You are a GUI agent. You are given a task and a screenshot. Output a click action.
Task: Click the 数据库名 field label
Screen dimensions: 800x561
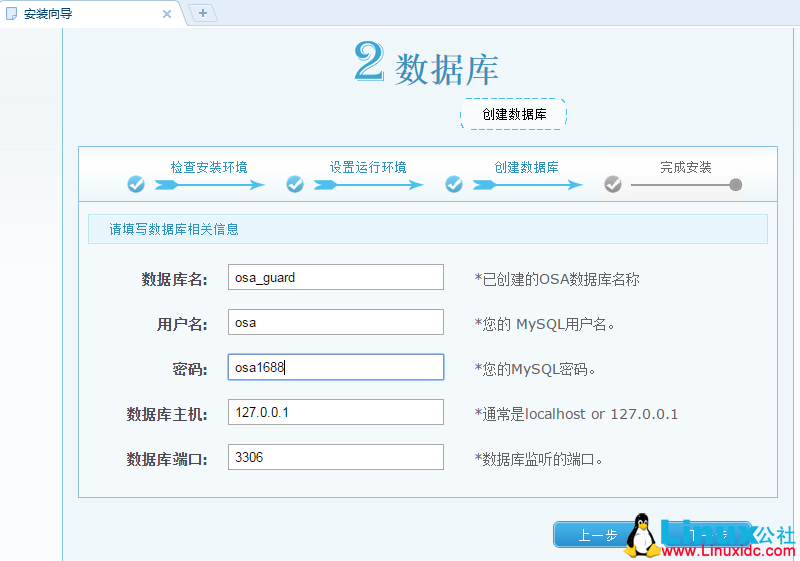coord(174,279)
